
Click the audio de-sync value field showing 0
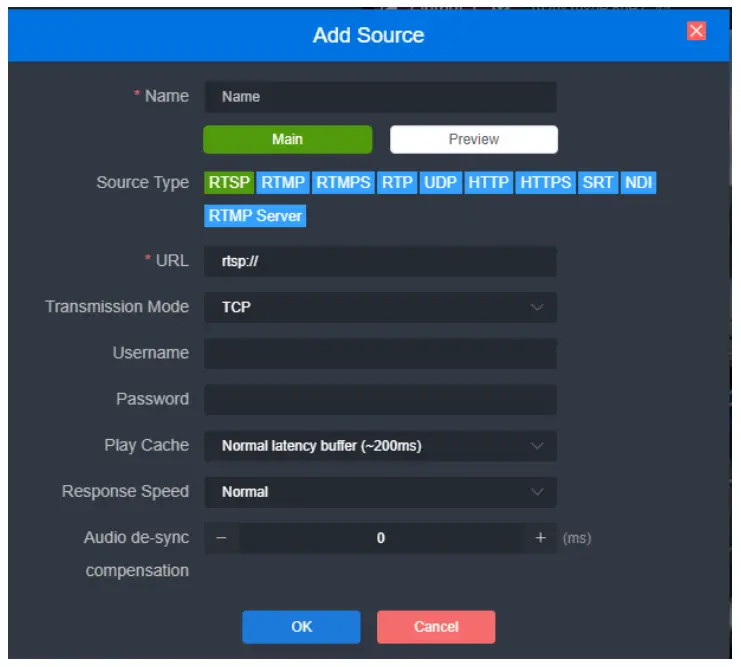pyautogui.click(x=381, y=538)
